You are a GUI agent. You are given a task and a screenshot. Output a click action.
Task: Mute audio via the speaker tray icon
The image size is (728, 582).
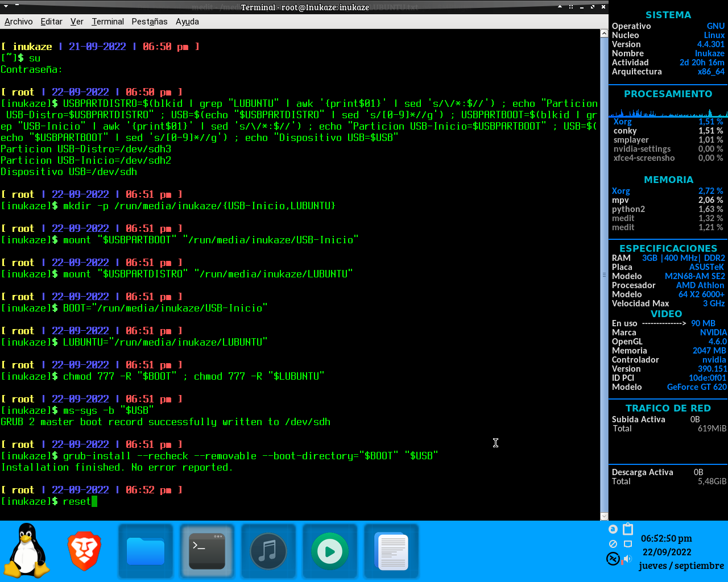(627, 559)
